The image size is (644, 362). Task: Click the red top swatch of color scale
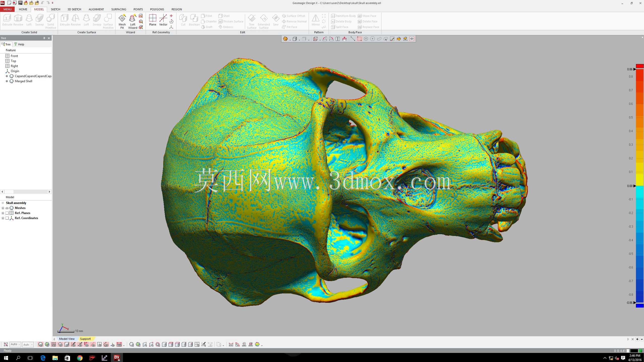[x=640, y=66]
